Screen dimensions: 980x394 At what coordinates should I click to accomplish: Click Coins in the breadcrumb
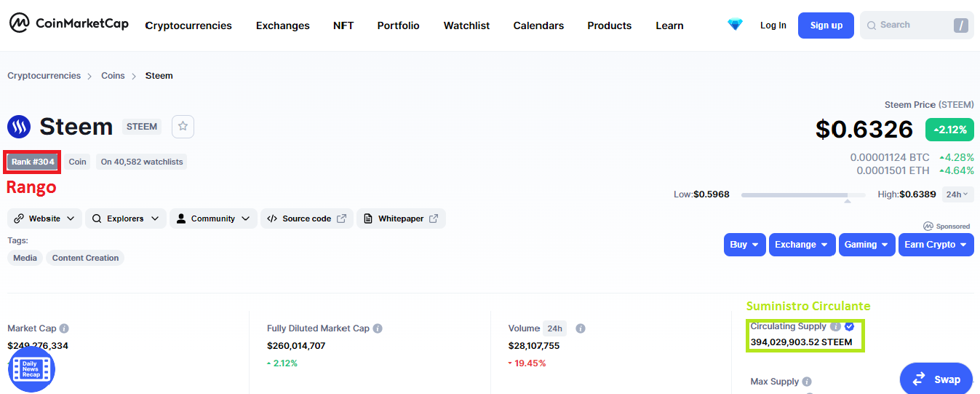pyautogui.click(x=113, y=76)
